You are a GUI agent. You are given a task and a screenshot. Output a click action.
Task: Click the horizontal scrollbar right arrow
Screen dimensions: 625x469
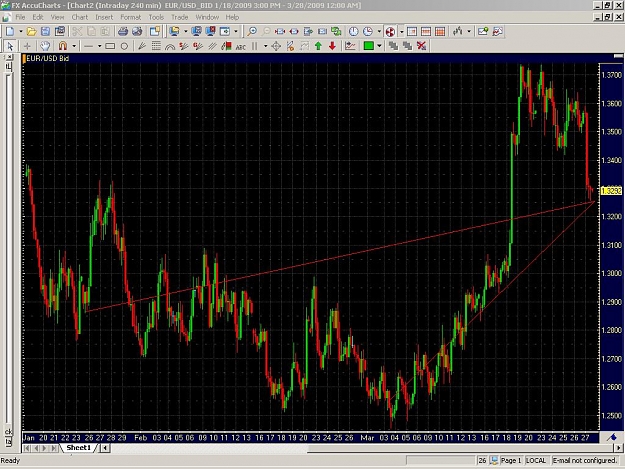click(618, 448)
